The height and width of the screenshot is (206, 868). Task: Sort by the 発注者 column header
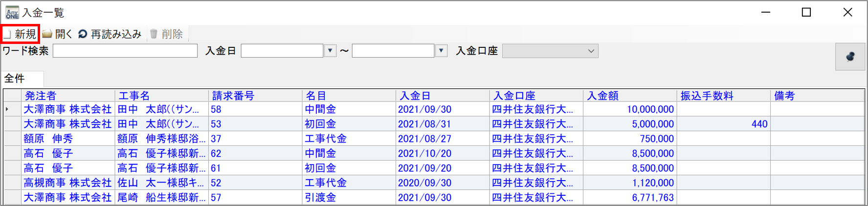pyautogui.click(x=41, y=96)
